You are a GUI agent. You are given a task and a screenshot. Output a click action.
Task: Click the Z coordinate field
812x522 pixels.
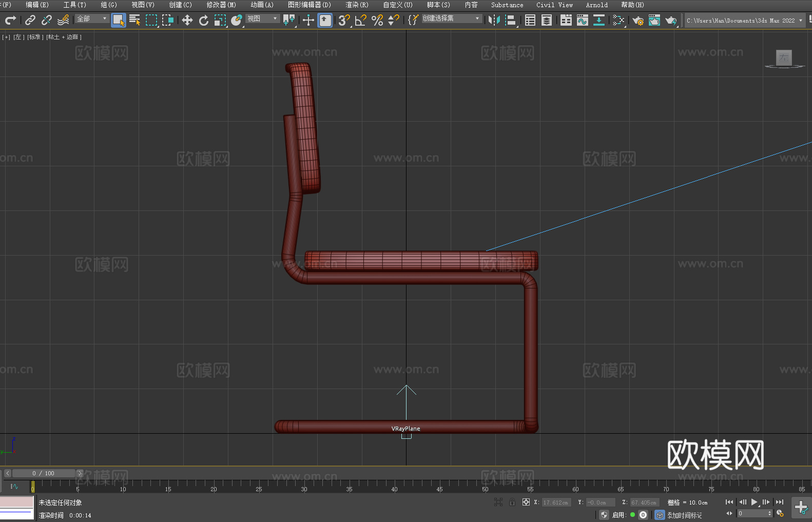(x=644, y=502)
